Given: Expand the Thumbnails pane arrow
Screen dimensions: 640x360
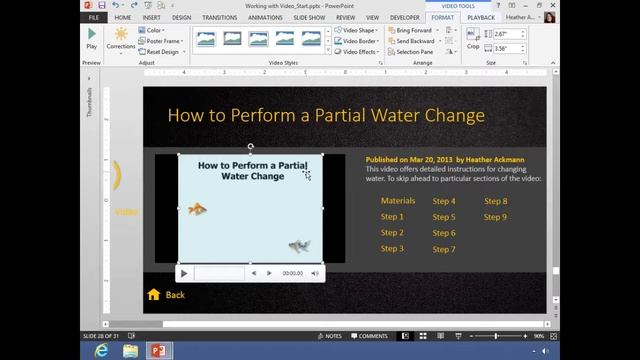Looking at the screenshot, I should (x=89, y=78).
